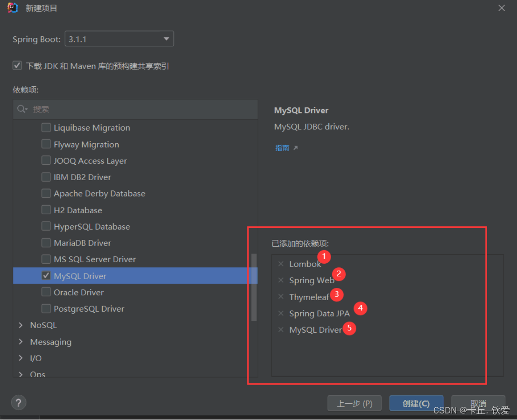Go back with the 上一步 (P) button

coord(354,403)
